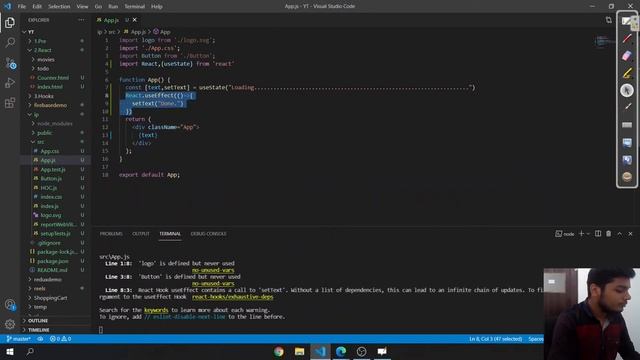
Task: Select the yellow highlighter annotation tool
Action: tap(627, 73)
